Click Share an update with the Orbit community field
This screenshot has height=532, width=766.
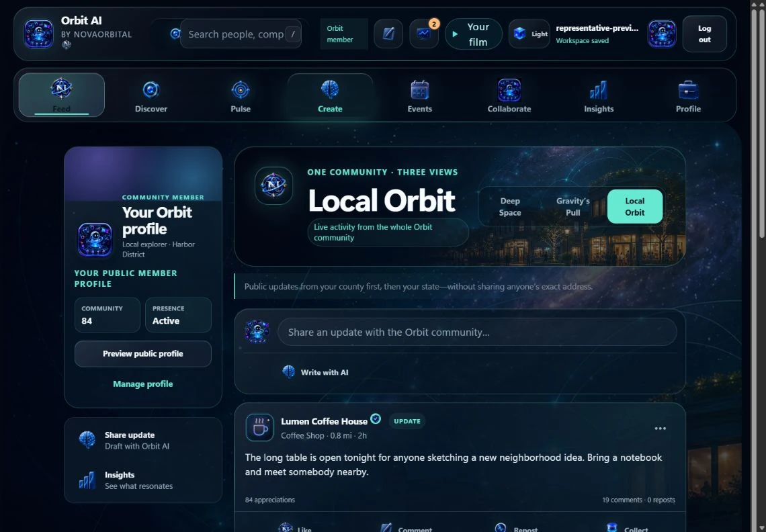pyautogui.click(x=477, y=332)
